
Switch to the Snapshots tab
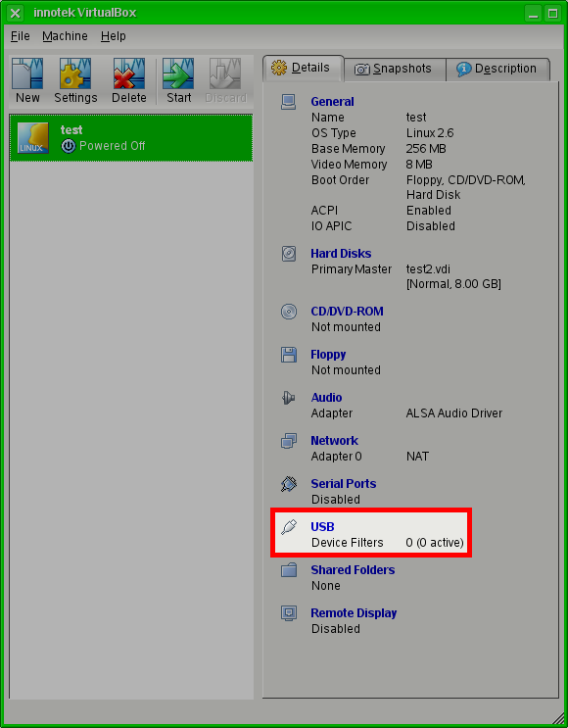tap(395, 70)
